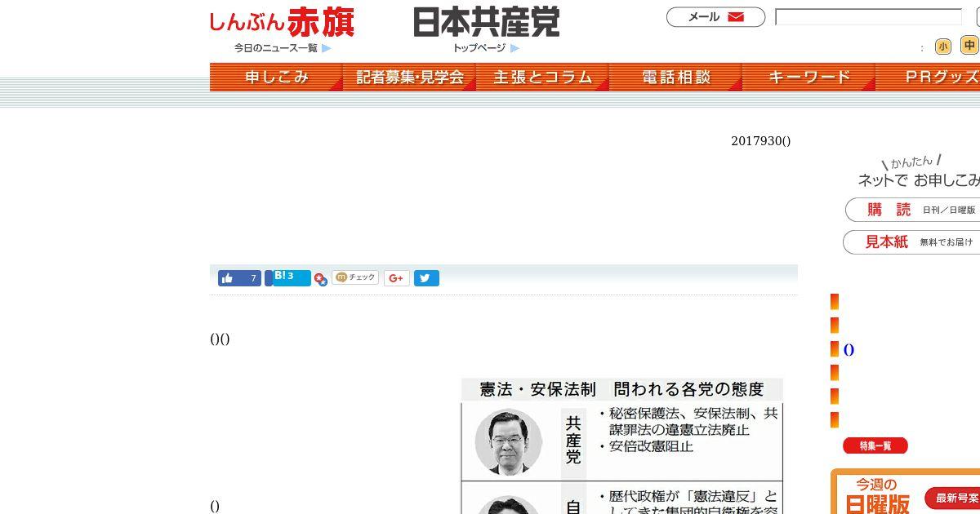Screen dimensions: 980x514
Task: Click the 最新号案内 button
Action: point(952,498)
